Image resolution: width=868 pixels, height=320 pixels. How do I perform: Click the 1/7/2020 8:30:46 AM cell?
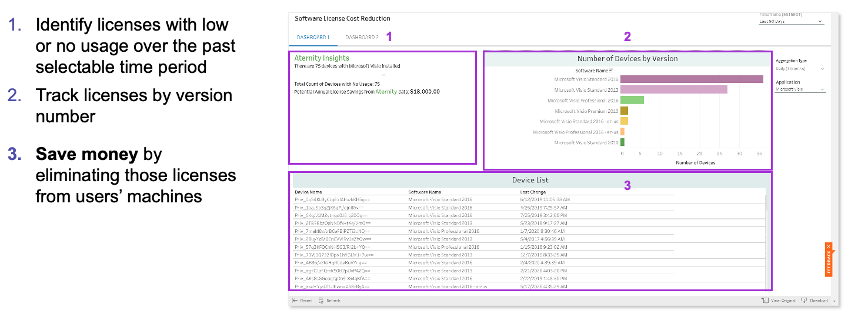[x=542, y=231]
